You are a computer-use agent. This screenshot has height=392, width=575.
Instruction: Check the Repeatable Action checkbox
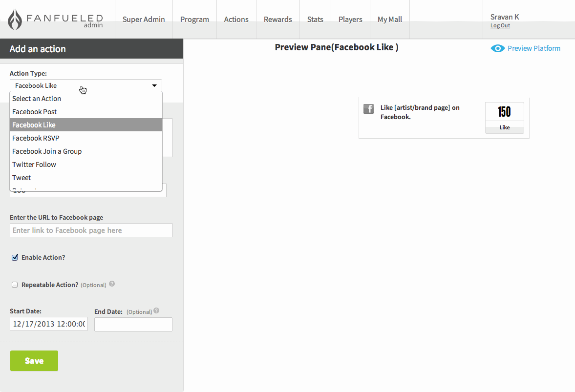click(x=15, y=285)
